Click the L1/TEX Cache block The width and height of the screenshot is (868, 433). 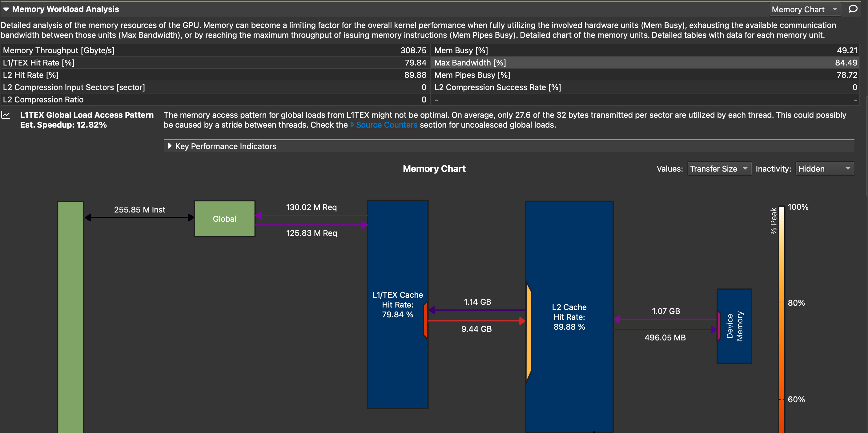pyautogui.click(x=397, y=256)
